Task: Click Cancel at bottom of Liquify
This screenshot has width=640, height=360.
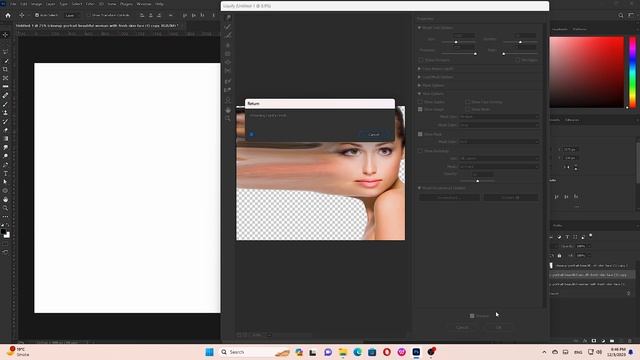Action: 462,327
